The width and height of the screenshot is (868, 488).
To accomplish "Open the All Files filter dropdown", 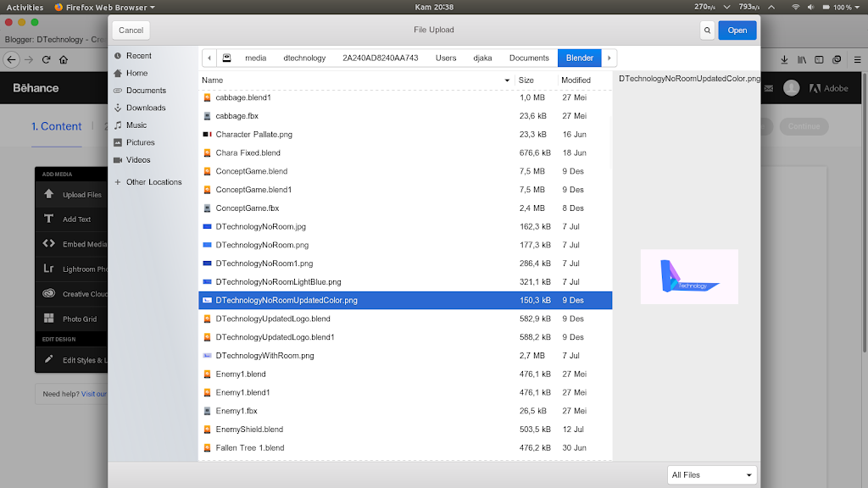I will point(712,475).
